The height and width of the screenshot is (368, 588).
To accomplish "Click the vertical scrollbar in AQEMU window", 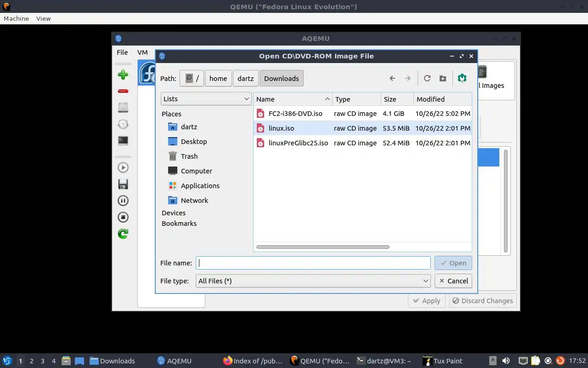I will pos(506,201).
